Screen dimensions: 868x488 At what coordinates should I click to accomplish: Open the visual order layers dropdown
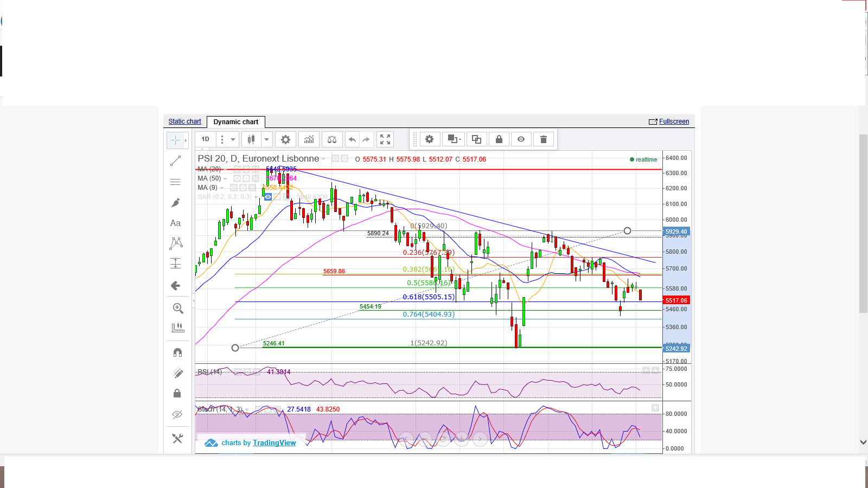click(x=453, y=139)
